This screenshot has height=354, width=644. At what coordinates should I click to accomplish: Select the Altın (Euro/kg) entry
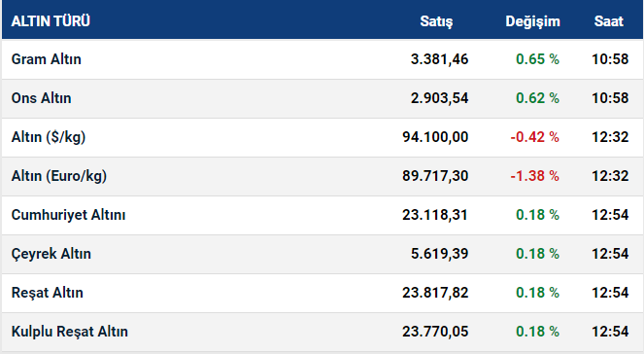pyautogui.click(x=59, y=176)
